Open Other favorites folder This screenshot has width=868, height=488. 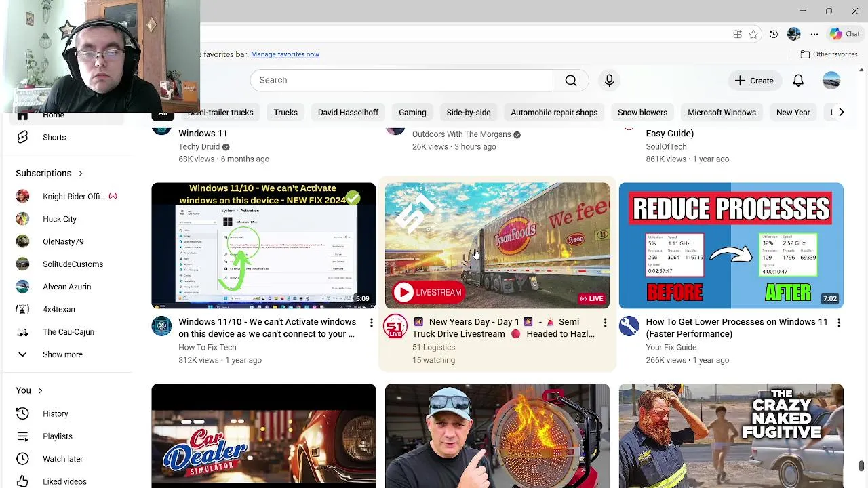(x=829, y=54)
